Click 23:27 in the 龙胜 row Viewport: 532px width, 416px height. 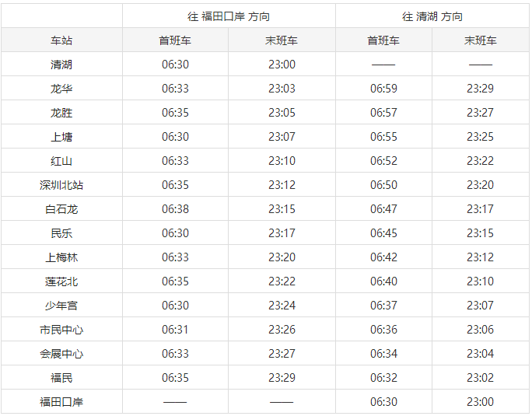pos(480,113)
